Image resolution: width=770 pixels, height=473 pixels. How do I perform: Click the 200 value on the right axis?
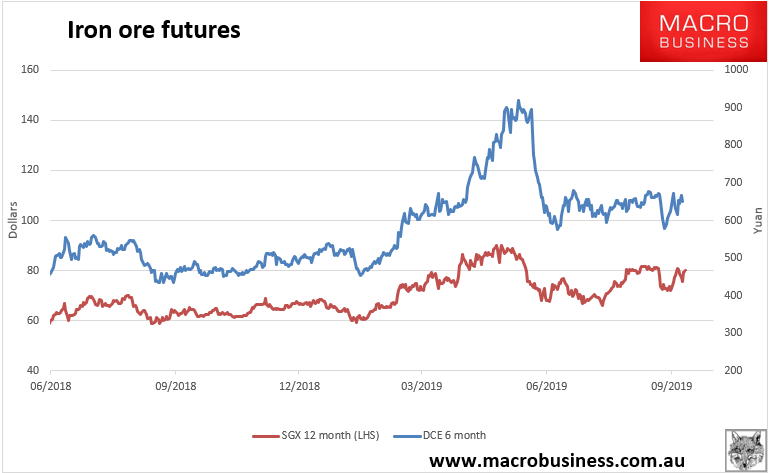[734, 370]
